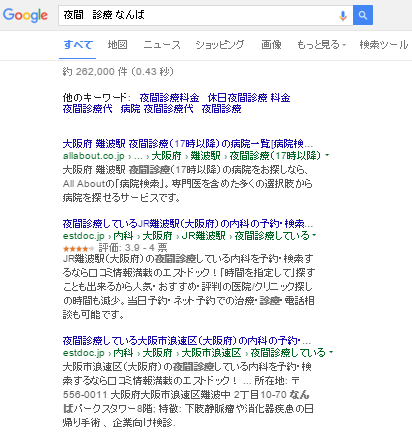412x438 pixels.
Task: Open the 画像 results tab
Action: point(271,45)
